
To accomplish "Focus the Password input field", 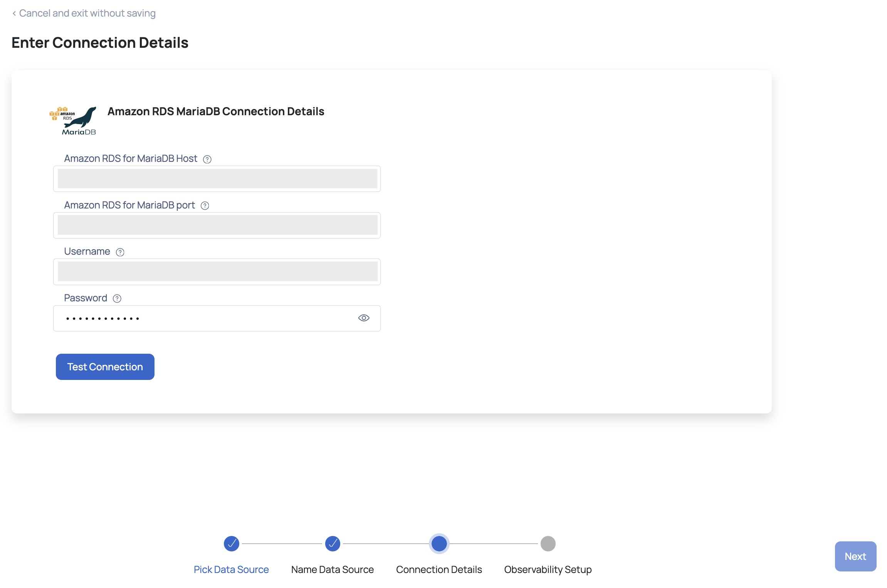I will [x=217, y=318].
